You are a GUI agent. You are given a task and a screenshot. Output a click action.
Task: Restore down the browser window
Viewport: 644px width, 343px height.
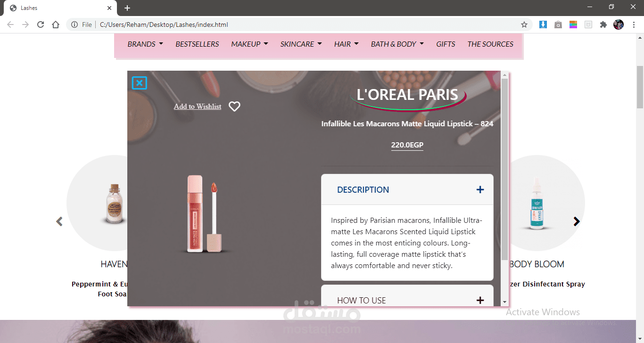click(611, 7)
